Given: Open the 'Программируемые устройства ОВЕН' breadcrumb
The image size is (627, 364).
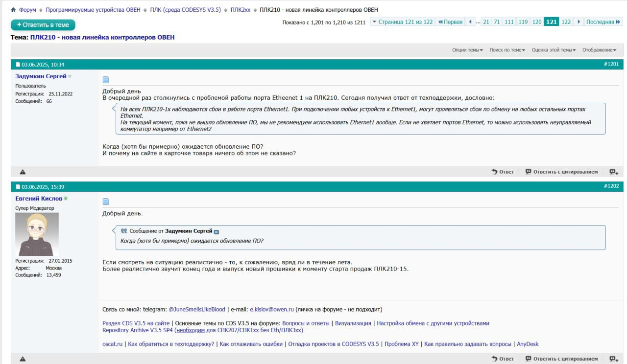Looking at the screenshot, I should point(93,10).
